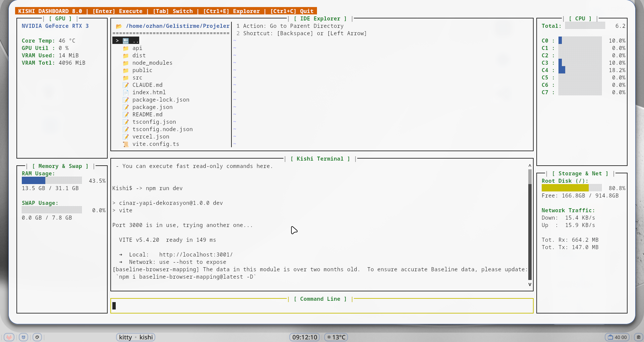Click the [Enter] Execute header item
This screenshot has height=342, width=644.
(117, 11)
